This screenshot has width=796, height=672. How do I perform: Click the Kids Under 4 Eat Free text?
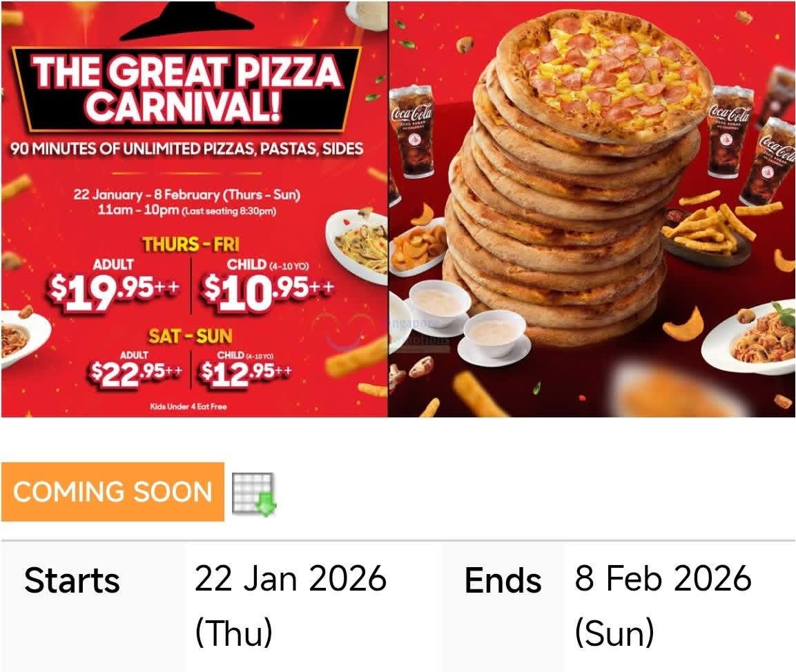tap(189, 406)
